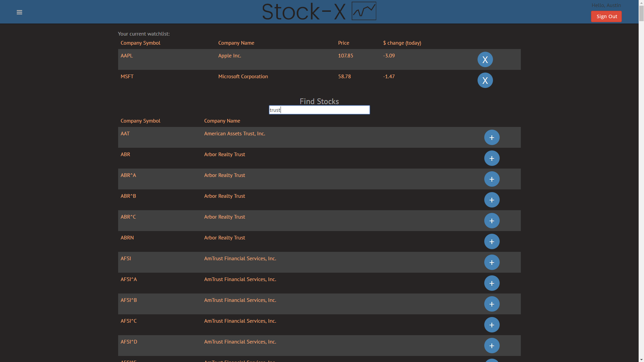
Task: Click the Hello, Austin greeting
Action: coord(606,5)
